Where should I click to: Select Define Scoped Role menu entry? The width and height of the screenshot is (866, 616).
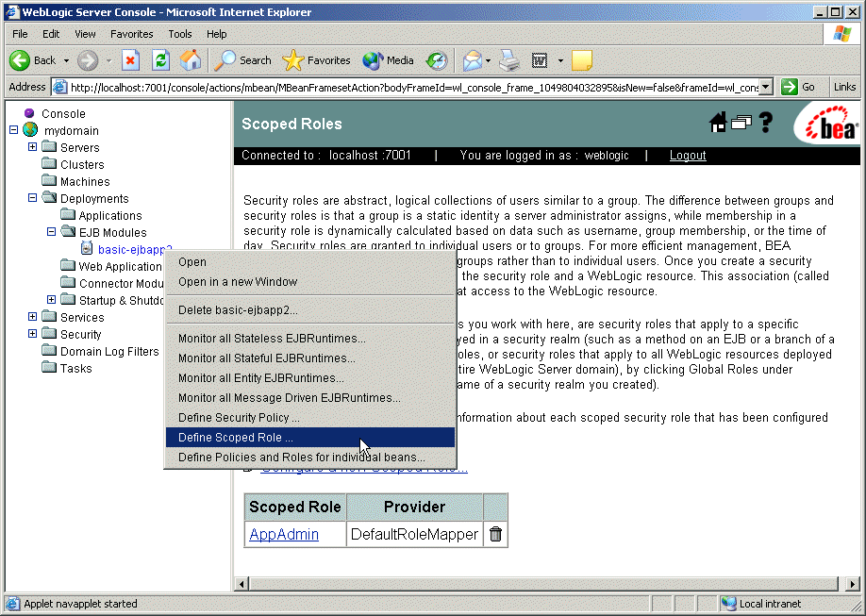click(309, 438)
